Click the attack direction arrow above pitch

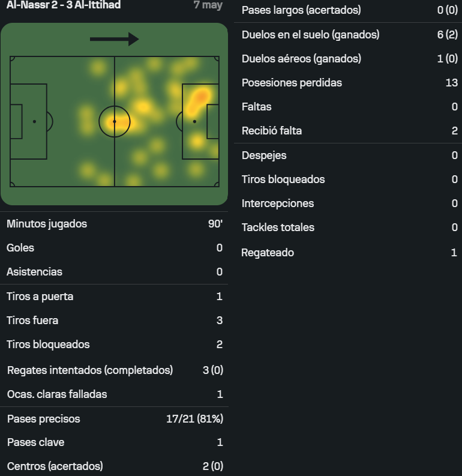(x=115, y=39)
